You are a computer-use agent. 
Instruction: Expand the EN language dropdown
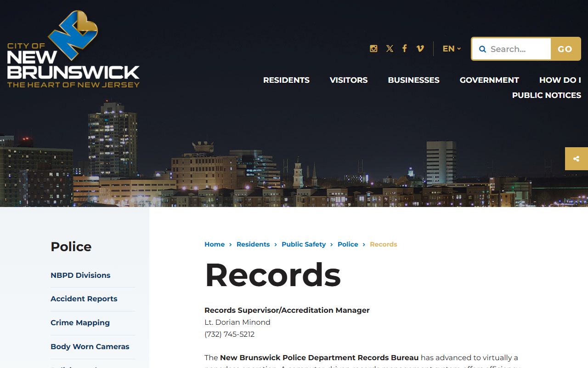click(x=452, y=48)
